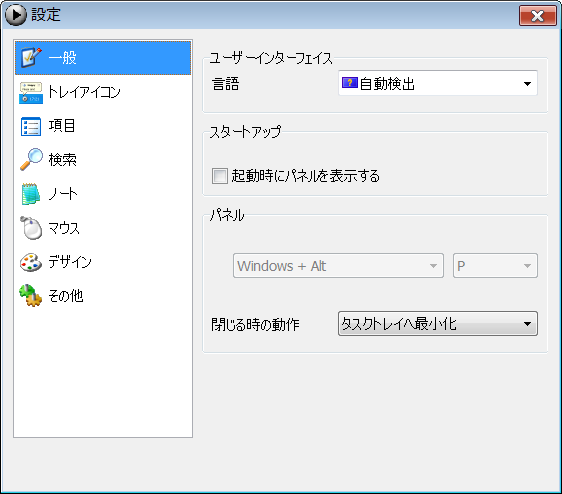Click the スタートアップ group title

(x=245, y=132)
